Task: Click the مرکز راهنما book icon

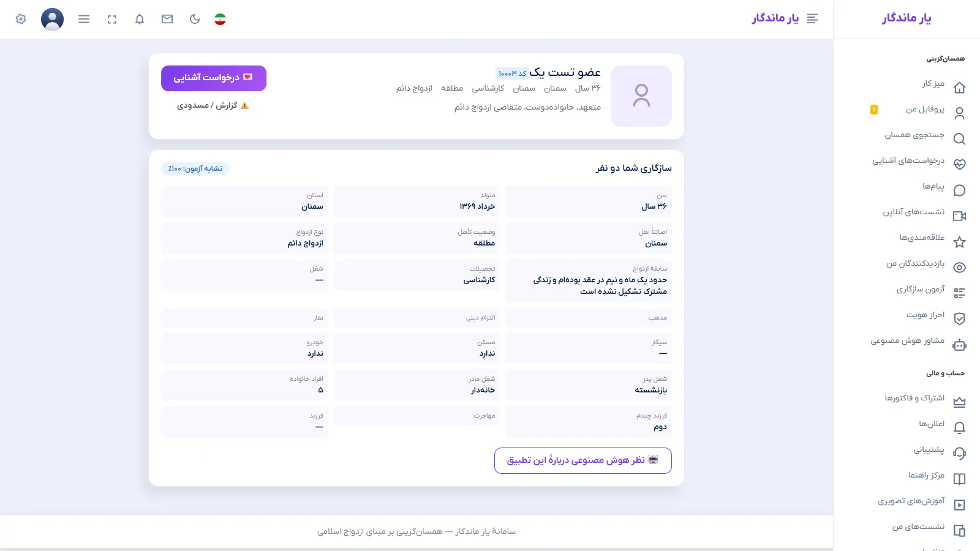Action: click(960, 479)
